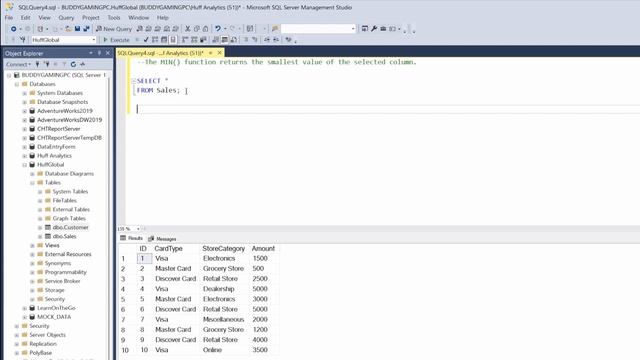Select the LearnOnTheGo database
Screen dimensions: 640x360
[56, 308]
